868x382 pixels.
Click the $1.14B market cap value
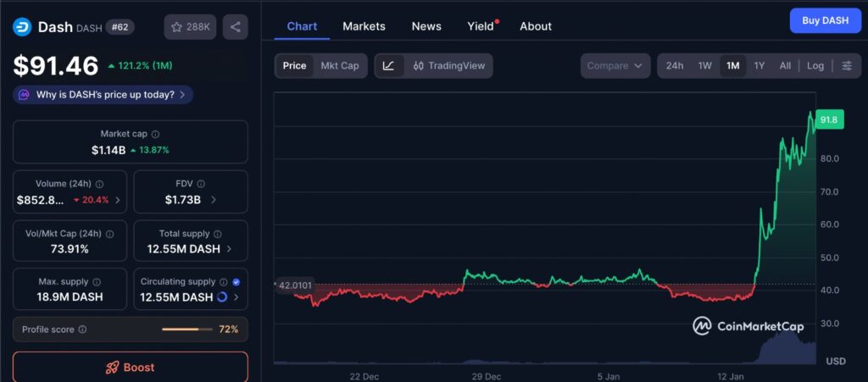pos(108,150)
